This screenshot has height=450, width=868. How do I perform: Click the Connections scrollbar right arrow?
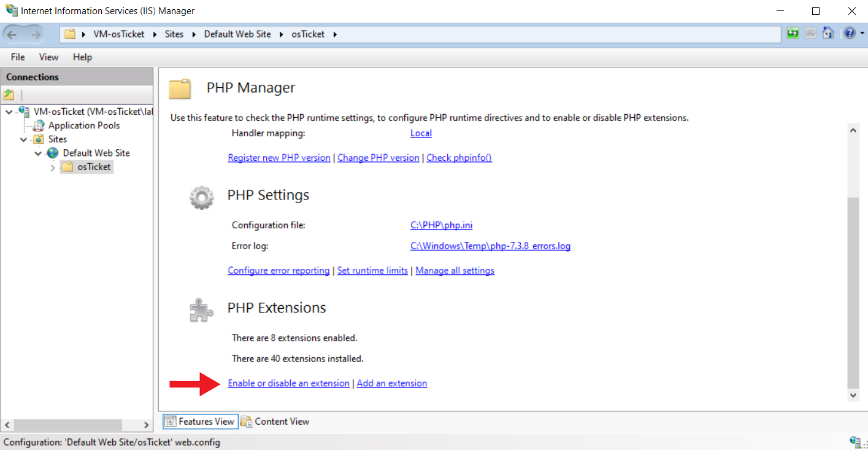147,425
